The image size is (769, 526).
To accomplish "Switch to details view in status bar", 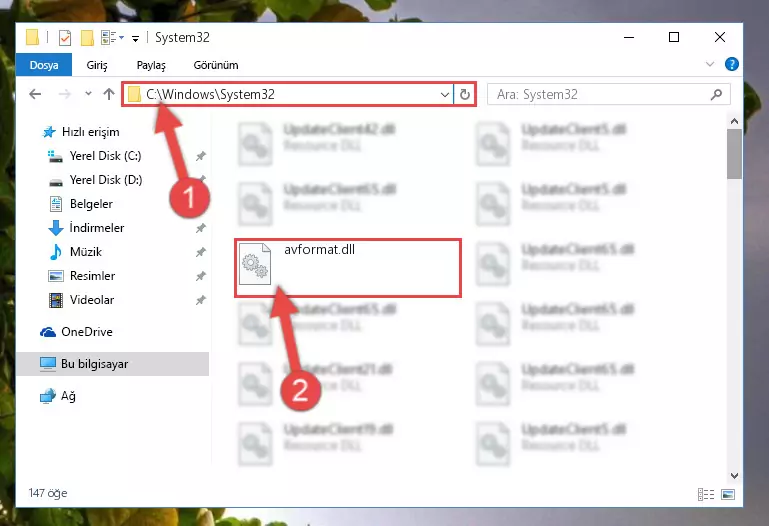I will [706, 495].
